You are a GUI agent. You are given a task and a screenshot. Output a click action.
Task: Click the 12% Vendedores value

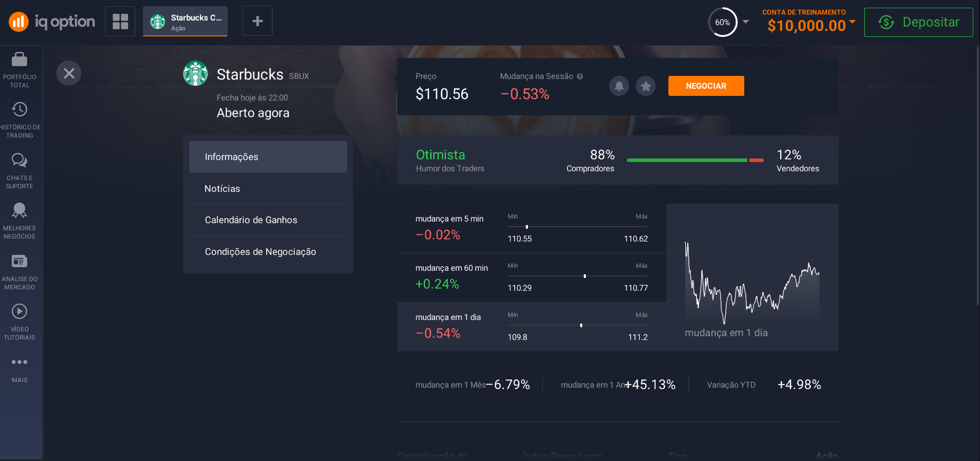(789, 154)
